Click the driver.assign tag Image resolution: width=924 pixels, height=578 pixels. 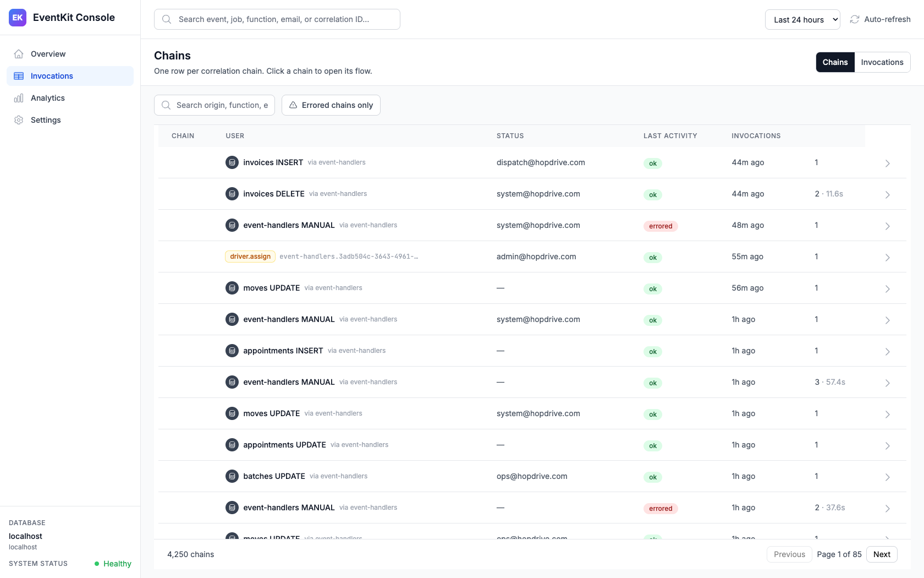[x=250, y=257]
